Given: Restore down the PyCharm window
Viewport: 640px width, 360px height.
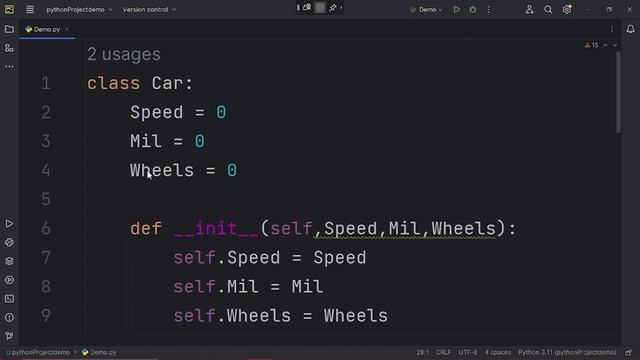Looking at the screenshot, I should coord(609,9).
